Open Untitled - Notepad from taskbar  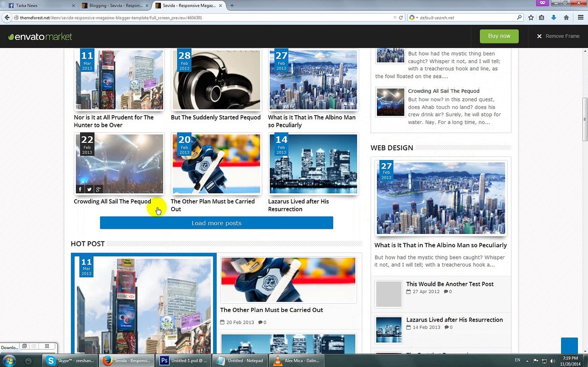point(240,360)
